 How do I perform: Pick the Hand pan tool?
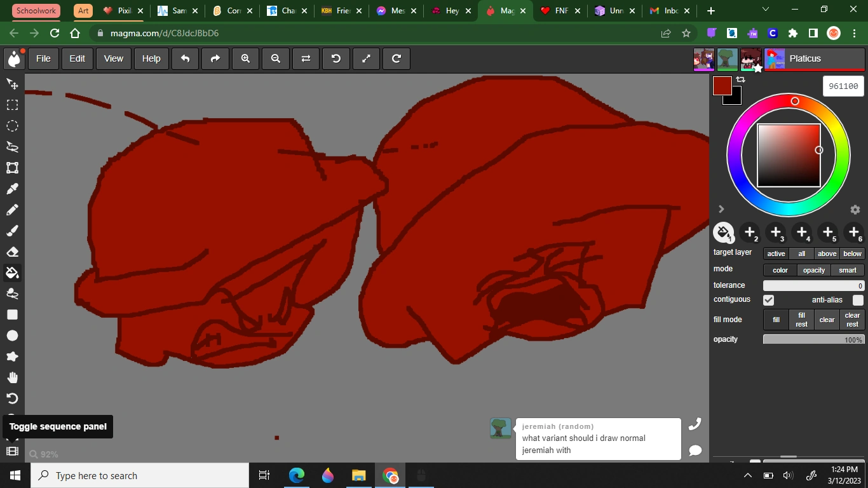pyautogui.click(x=12, y=377)
